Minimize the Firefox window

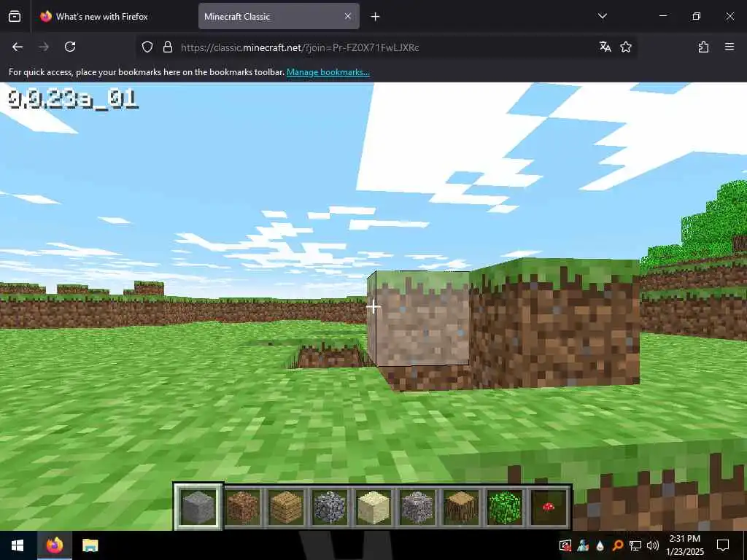662,16
